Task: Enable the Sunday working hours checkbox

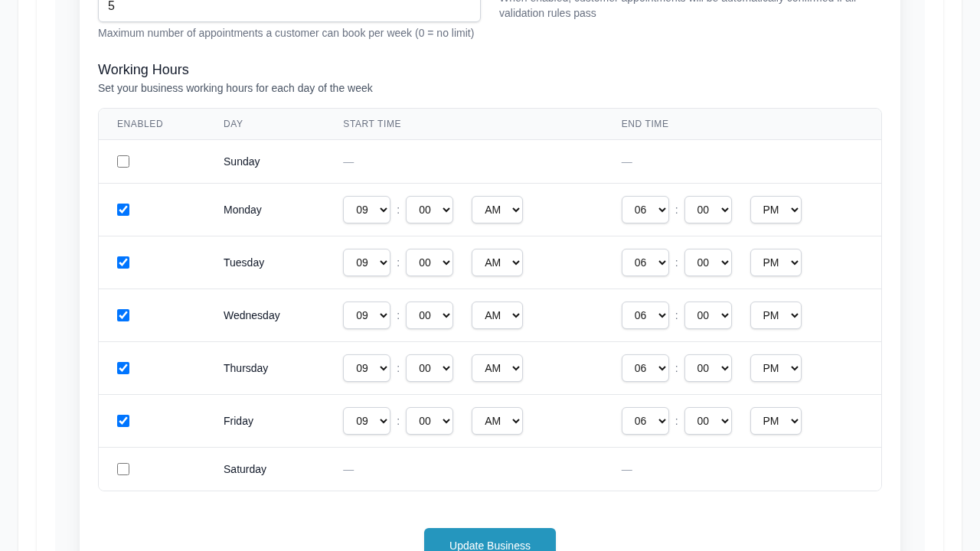Action: pos(123,161)
